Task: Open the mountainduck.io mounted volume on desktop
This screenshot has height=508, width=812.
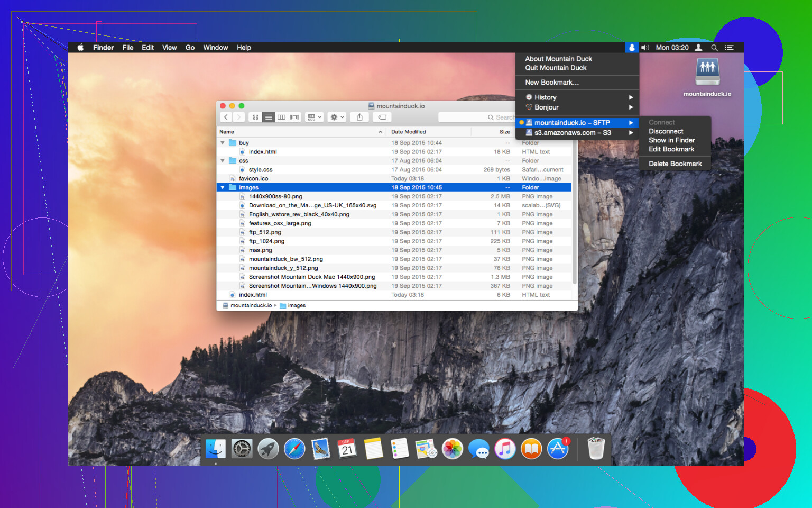Action: (x=707, y=77)
